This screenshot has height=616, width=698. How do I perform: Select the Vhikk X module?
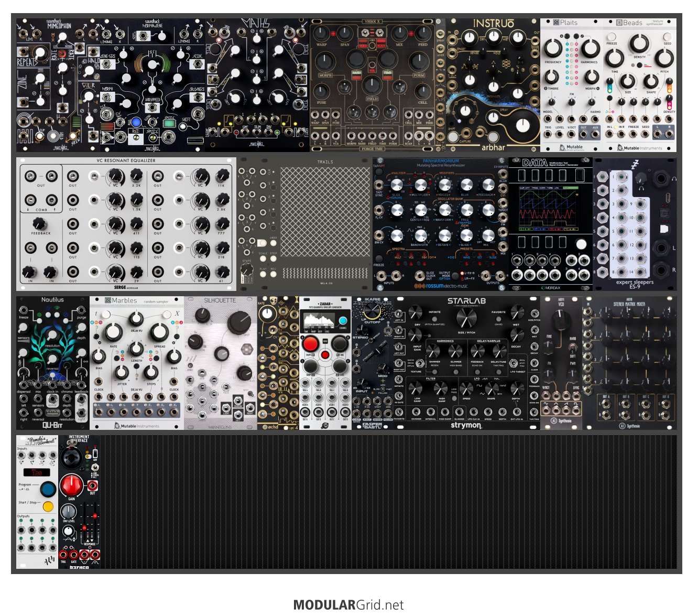point(373,85)
